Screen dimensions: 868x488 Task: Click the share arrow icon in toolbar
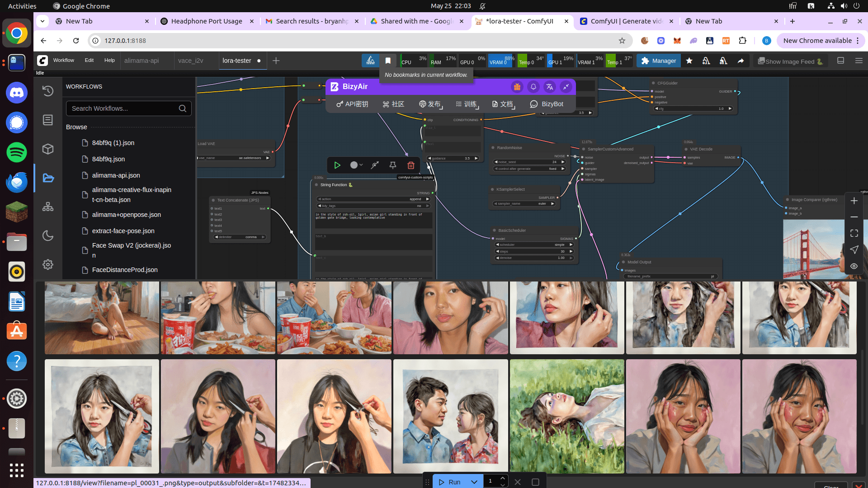click(x=741, y=61)
